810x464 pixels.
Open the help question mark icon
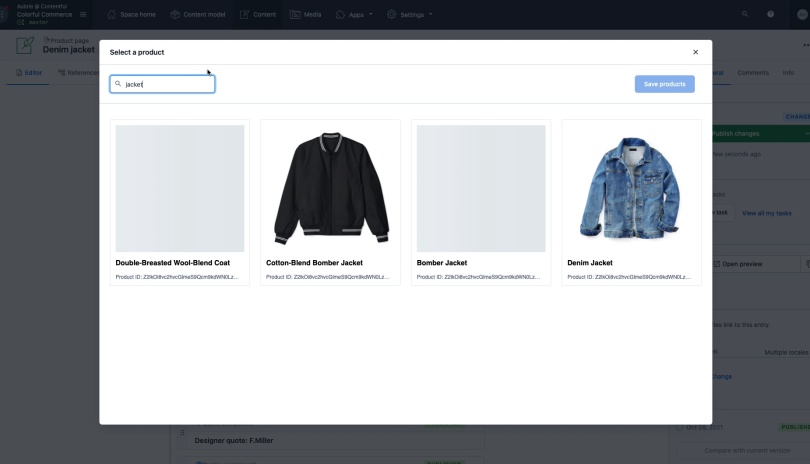[770, 14]
